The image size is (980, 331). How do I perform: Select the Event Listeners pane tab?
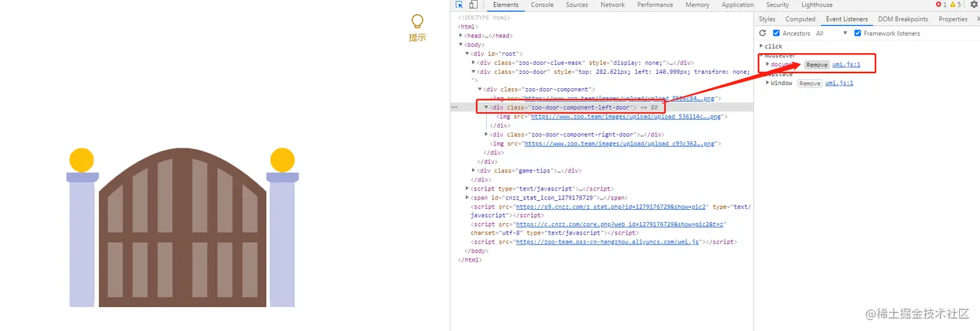pyautogui.click(x=846, y=19)
